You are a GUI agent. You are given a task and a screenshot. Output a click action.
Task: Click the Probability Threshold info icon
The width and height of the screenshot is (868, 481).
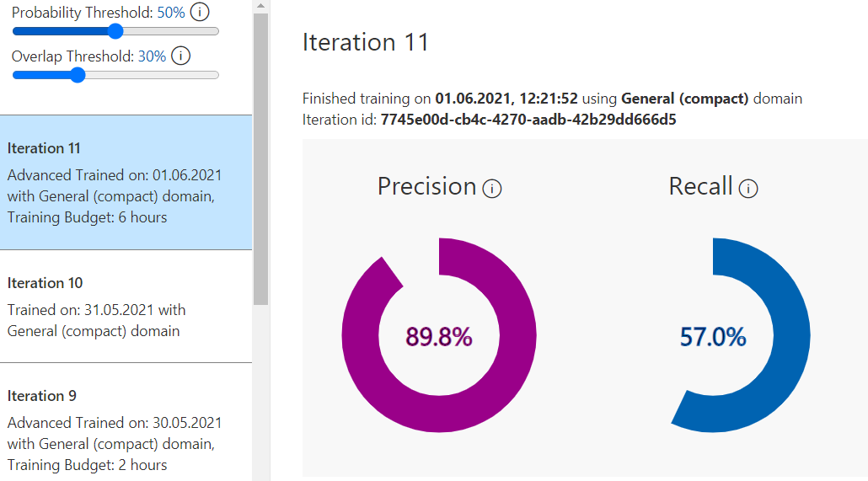click(200, 12)
